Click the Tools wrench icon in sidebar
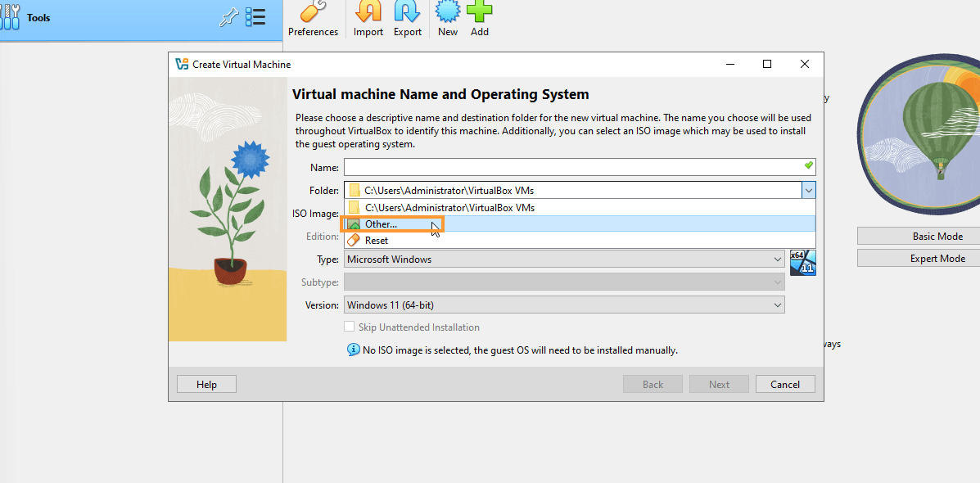The height and width of the screenshot is (483, 980). [x=11, y=17]
